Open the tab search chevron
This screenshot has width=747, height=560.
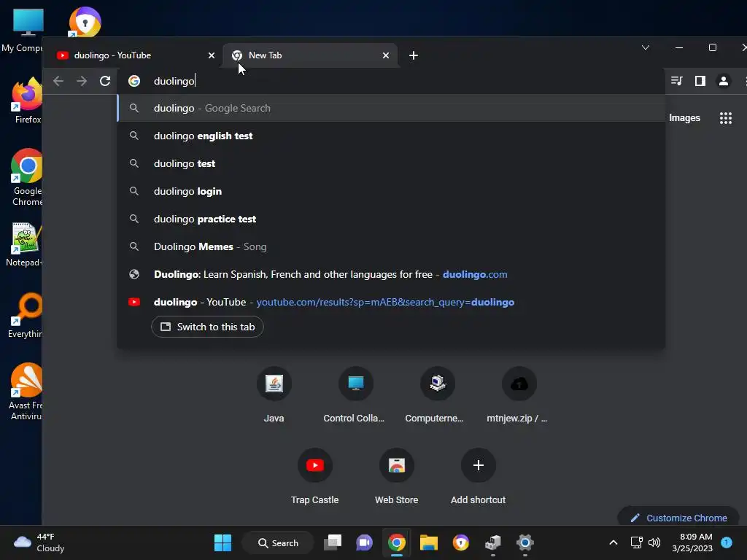(646, 47)
